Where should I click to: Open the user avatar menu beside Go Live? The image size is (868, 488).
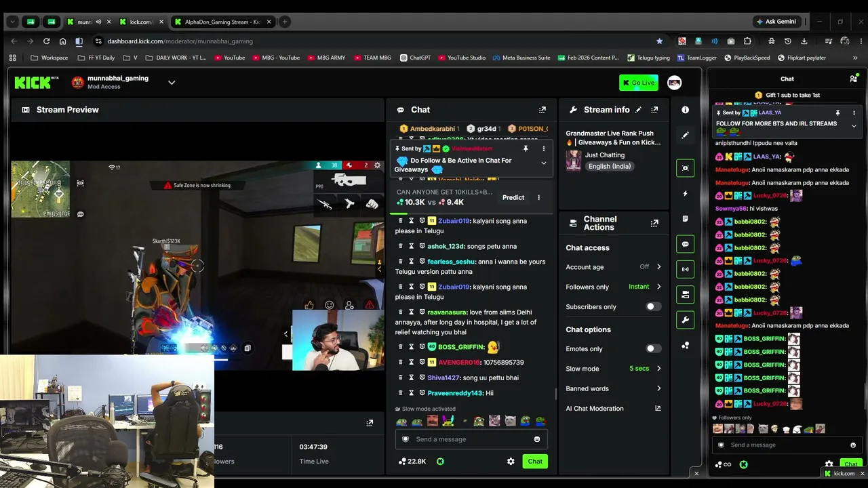(x=674, y=83)
